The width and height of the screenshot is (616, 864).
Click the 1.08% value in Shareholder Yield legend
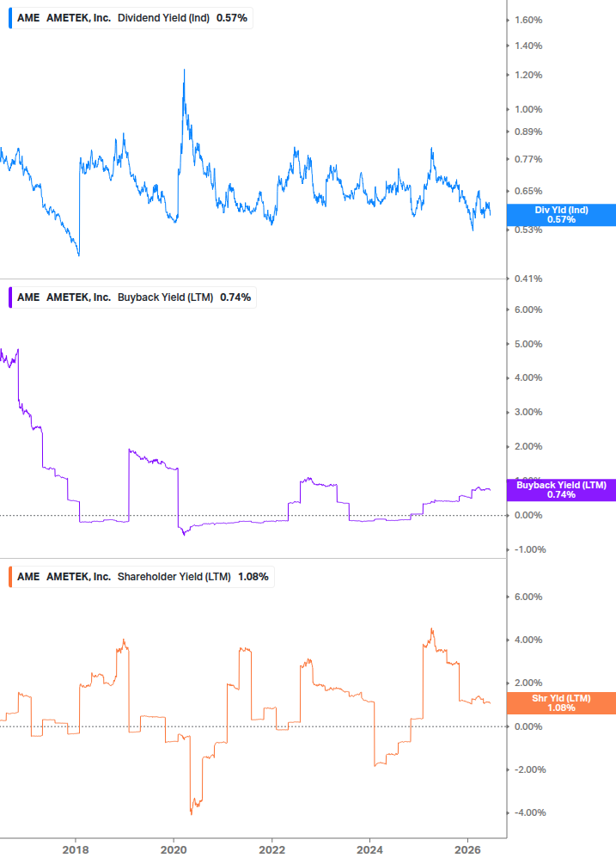click(x=253, y=577)
